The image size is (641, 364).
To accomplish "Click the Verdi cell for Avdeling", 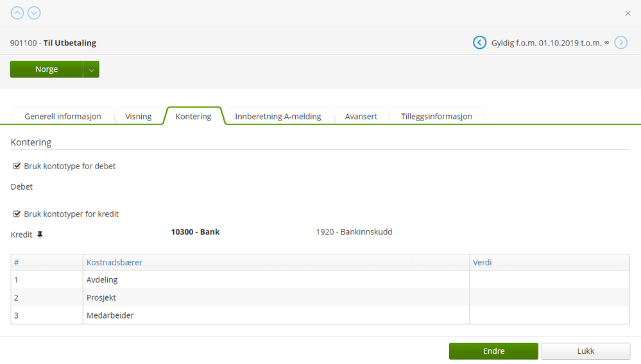I will click(549, 279).
